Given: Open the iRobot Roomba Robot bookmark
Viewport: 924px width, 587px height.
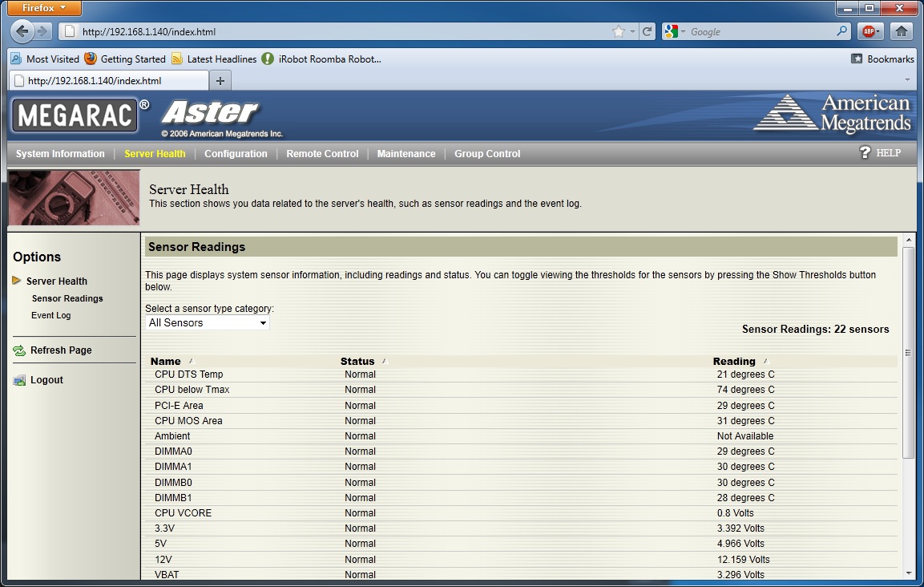Looking at the screenshot, I should [x=321, y=59].
